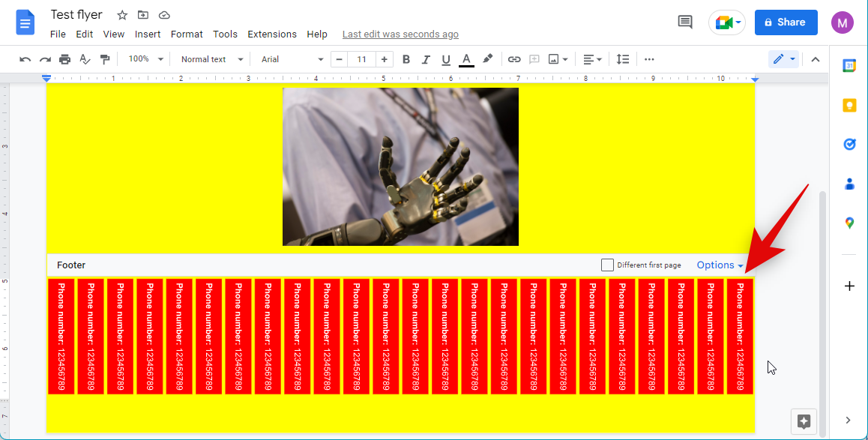Insert a link
868x440 pixels.
pos(514,59)
